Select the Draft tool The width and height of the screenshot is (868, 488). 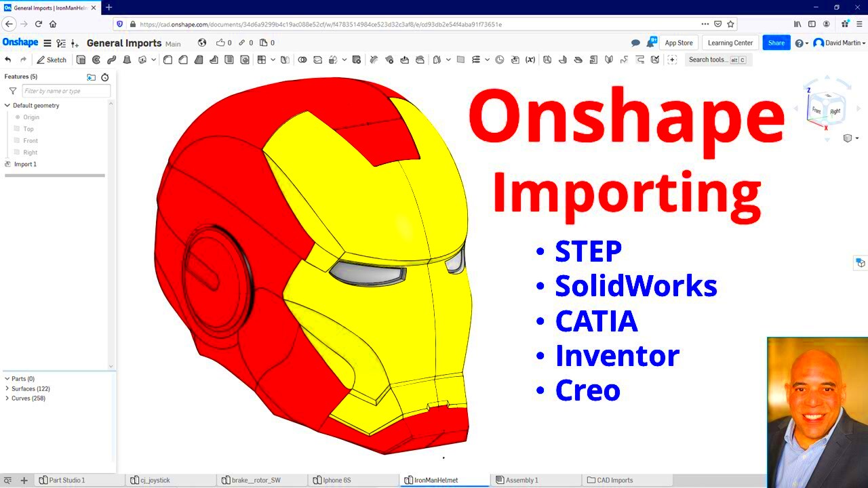pyautogui.click(x=198, y=60)
